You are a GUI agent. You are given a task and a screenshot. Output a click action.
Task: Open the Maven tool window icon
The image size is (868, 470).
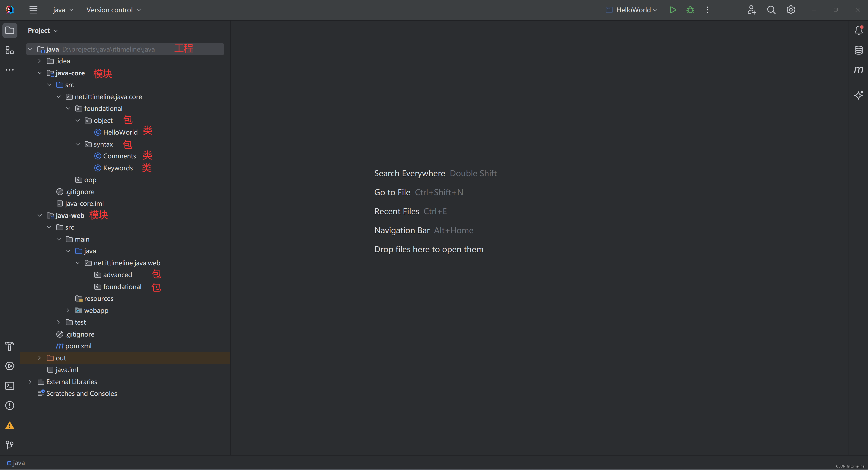click(x=858, y=70)
